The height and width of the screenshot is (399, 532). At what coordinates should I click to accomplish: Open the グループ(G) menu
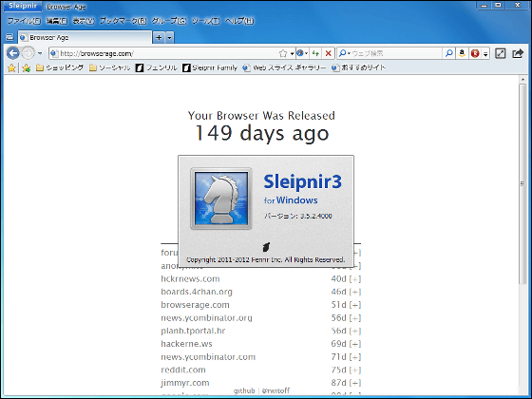[169, 21]
